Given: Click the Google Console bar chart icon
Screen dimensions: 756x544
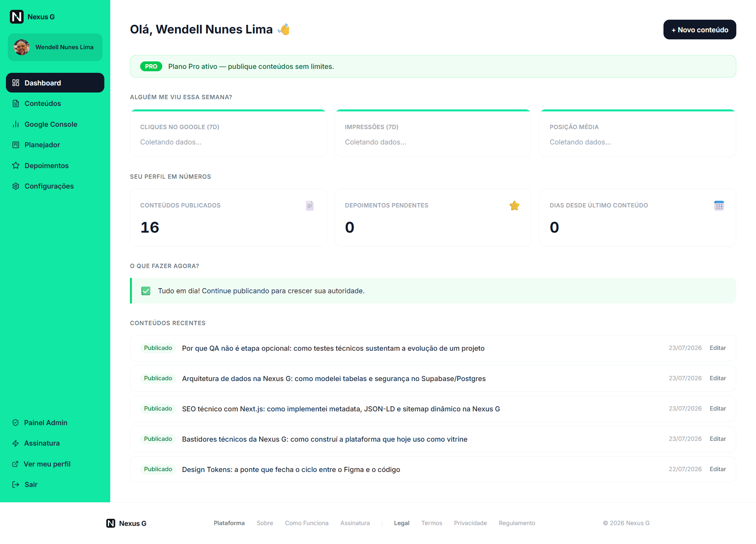Looking at the screenshot, I should pyautogui.click(x=16, y=124).
